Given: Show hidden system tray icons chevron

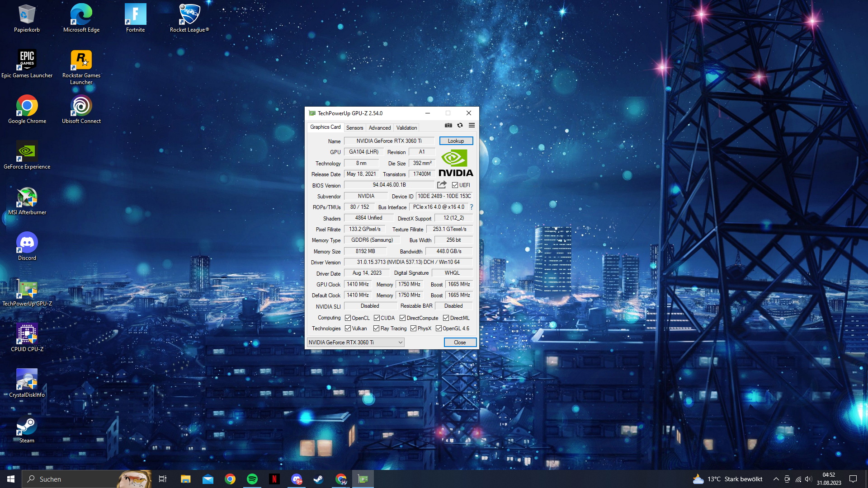Looking at the screenshot, I should (x=776, y=479).
